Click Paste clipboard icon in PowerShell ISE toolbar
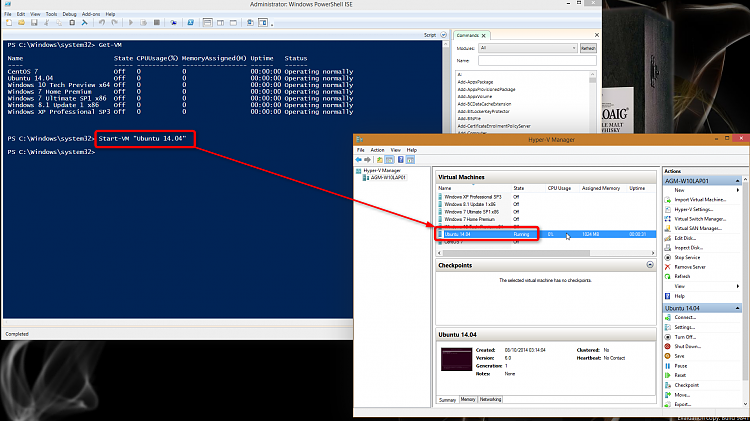The width and height of the screenshot is (750, 421). point(72,22)
